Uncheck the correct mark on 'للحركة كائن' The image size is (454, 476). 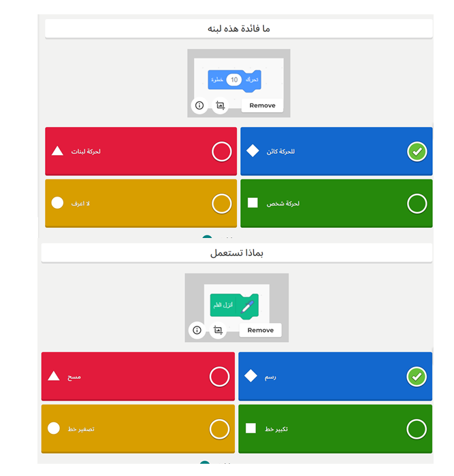click(417, 152)
